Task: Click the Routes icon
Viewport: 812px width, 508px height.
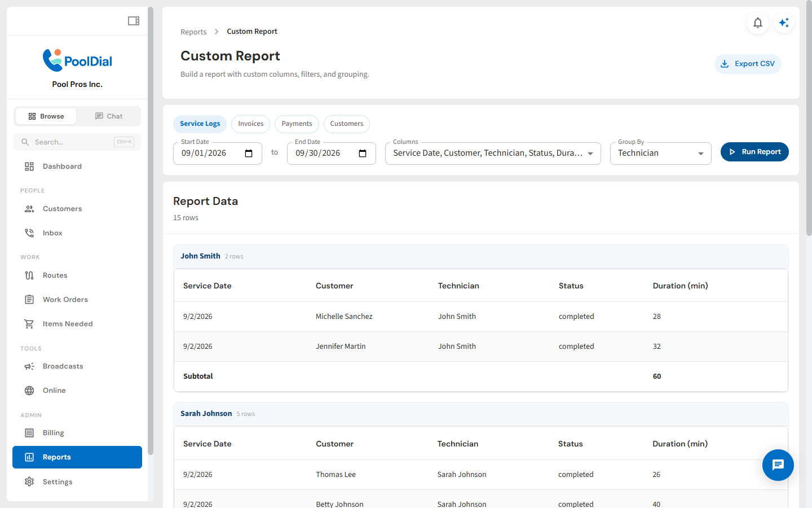Action: (29, 275)
